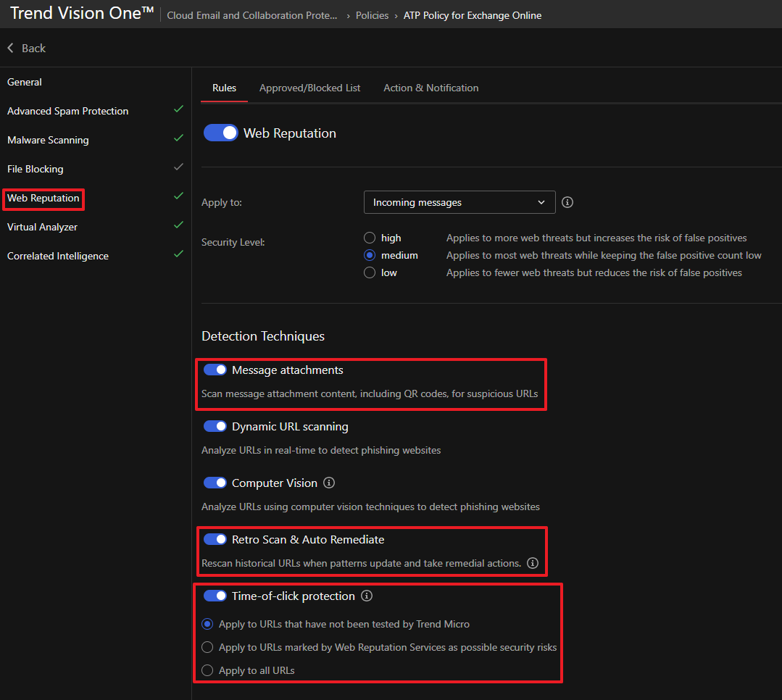782x700 pixels.
Task: Turn off Message attachments scanning
Action: pos(215,370)
